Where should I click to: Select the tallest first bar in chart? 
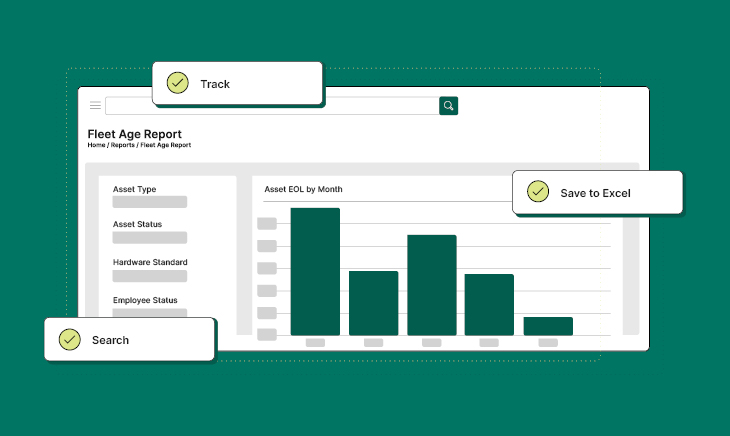click(315, 271)
